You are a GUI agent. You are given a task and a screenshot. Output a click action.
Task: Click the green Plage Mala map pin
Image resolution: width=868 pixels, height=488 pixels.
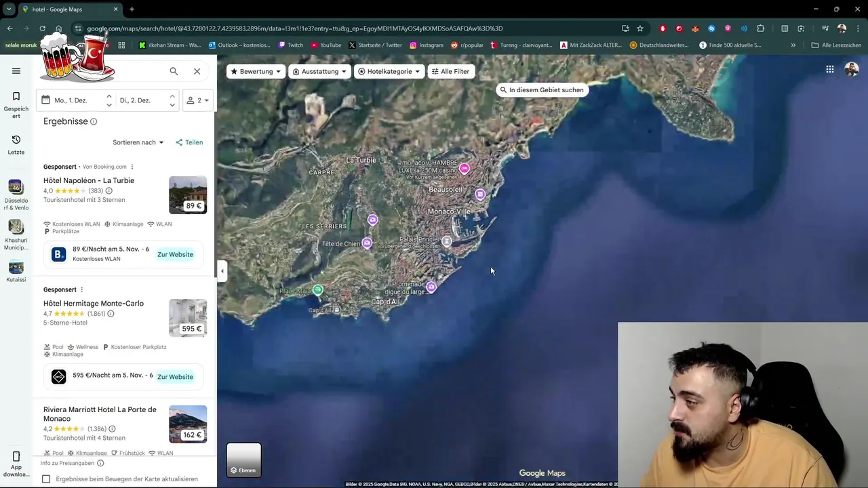317,290
